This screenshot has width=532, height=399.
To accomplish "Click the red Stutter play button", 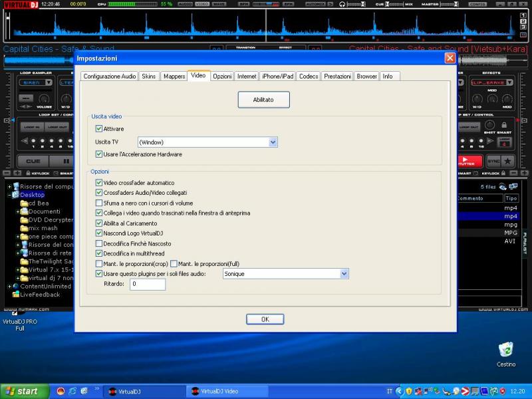I will click(x=469, y=161).
